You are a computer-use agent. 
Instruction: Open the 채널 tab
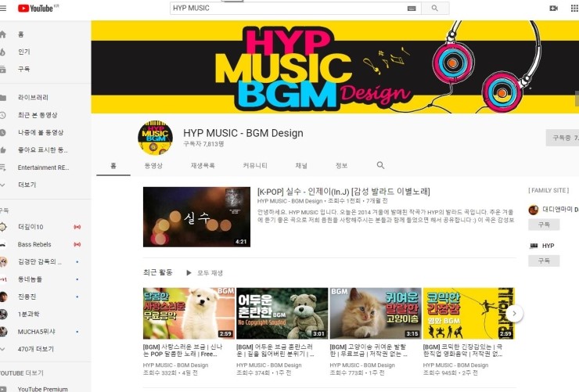click(x=301, y=165)
